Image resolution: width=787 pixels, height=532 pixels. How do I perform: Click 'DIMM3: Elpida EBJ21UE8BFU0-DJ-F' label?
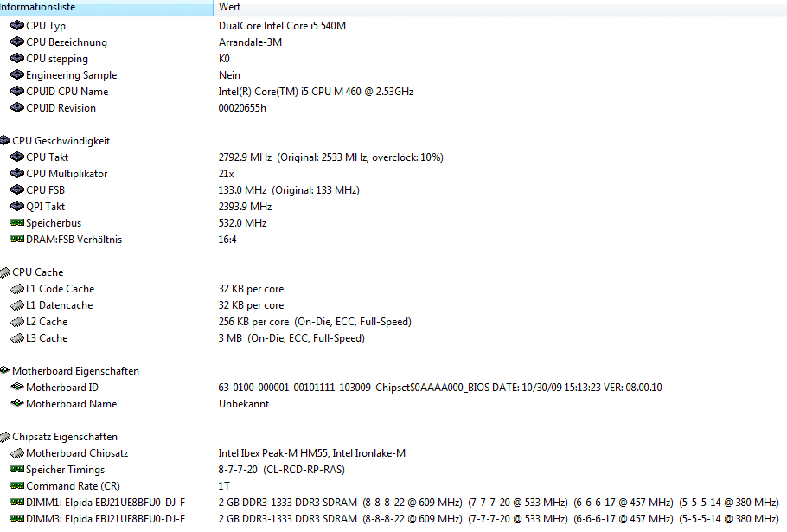click(106, 519)
